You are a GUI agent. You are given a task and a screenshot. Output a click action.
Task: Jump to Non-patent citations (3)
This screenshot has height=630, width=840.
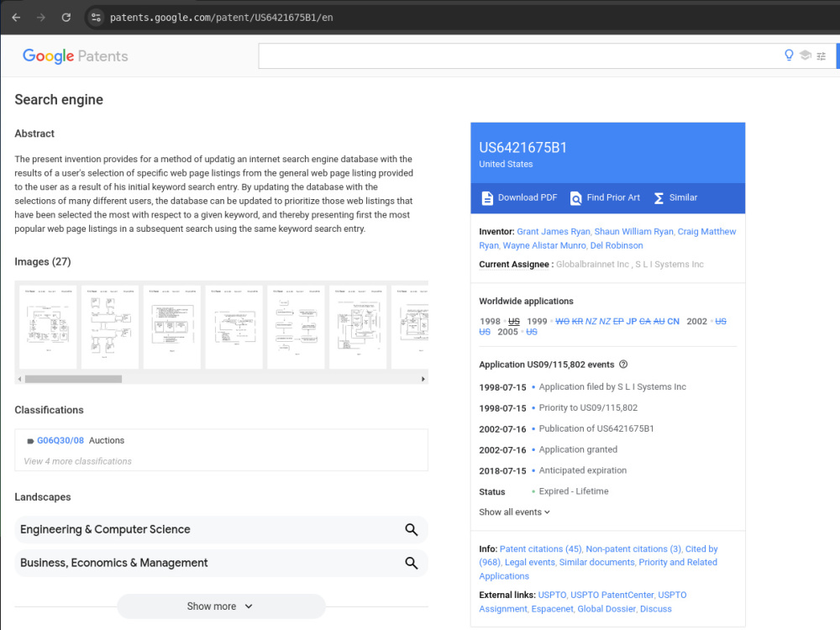coord(633,549)
